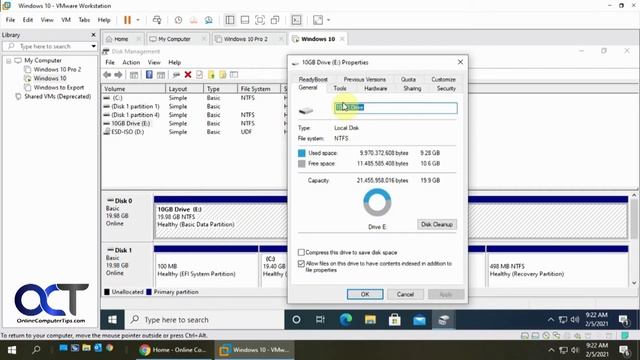Click the Disk Cleanup button

[437, 224]
